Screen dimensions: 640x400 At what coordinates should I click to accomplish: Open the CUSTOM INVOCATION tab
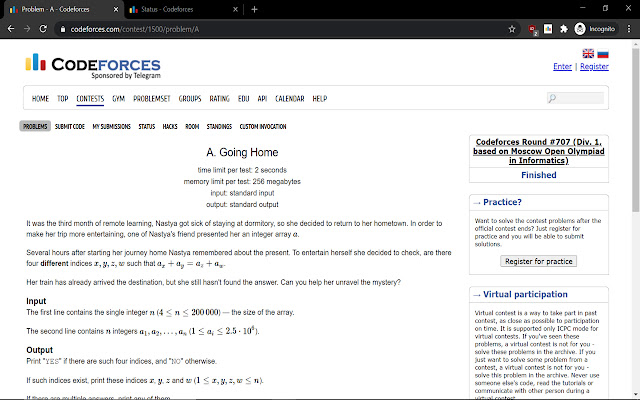[x=263, y=127]
